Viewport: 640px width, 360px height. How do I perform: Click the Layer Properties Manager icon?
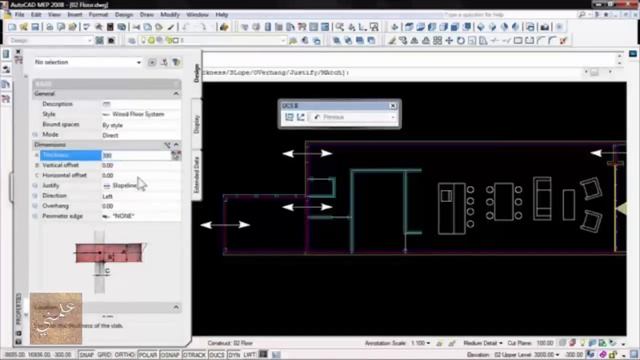tap(131, 40)
